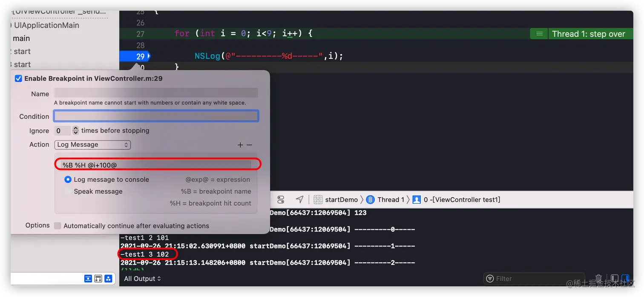Image resolution: width=644 pixels, height=297 pixels.
Task: Toggle the variables view pane icon
Action: pos(615,279)
